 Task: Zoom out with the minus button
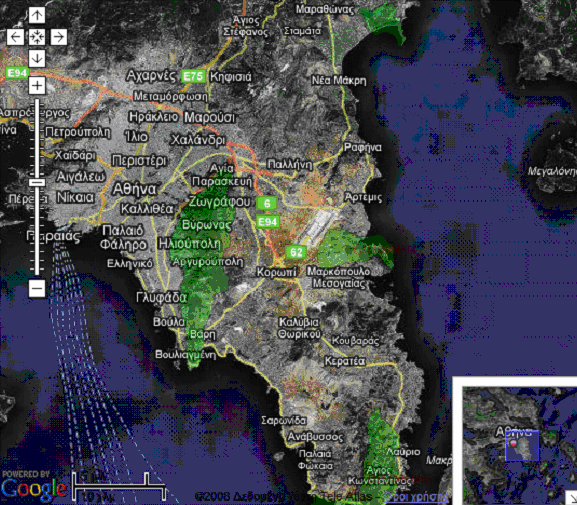coord(37,288)
